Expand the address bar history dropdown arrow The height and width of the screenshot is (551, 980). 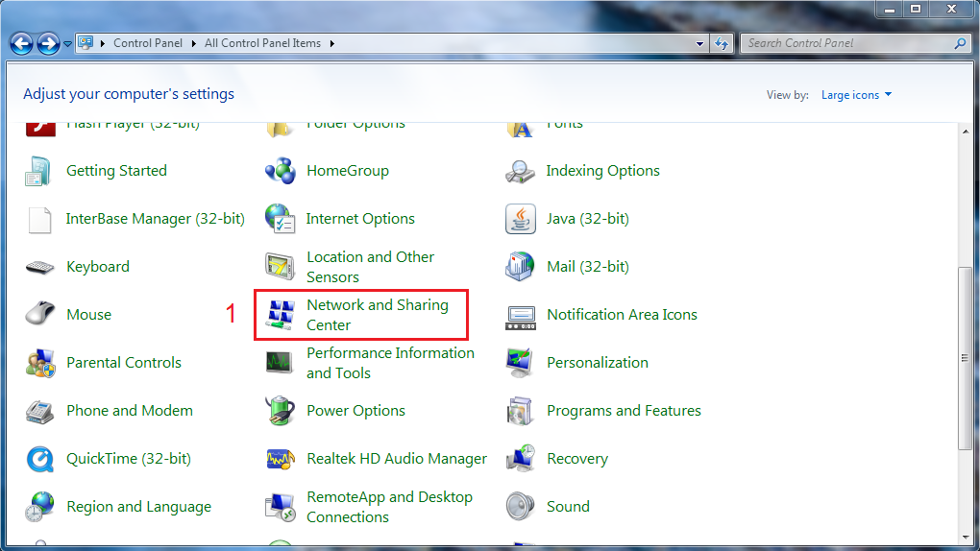pyautogui.click(x=700, y=43)
